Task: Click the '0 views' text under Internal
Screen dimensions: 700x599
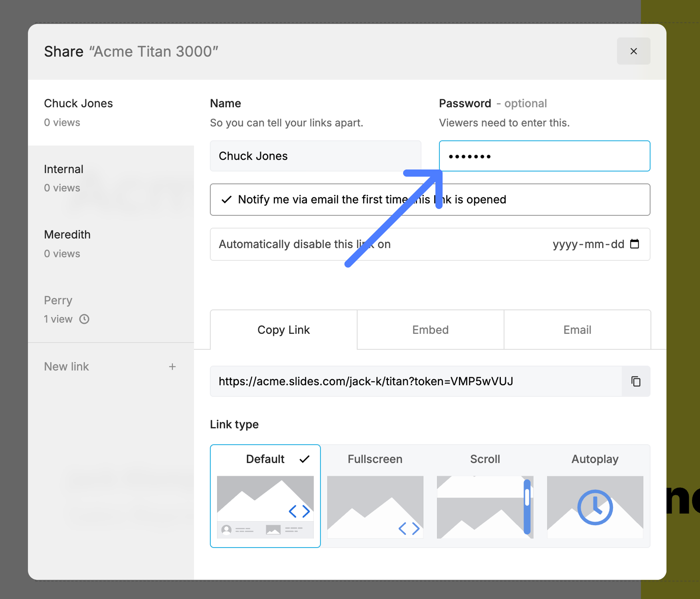Action: click(62, 188)
